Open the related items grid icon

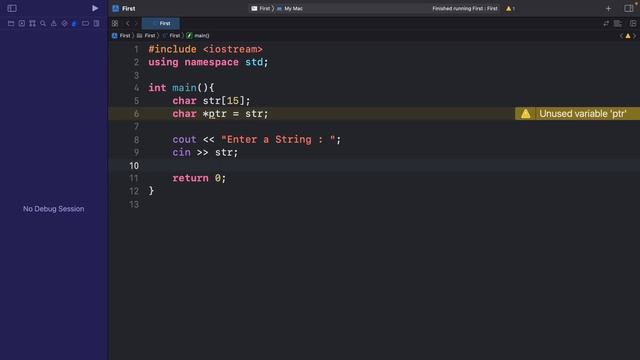click(x=115, y=24)
